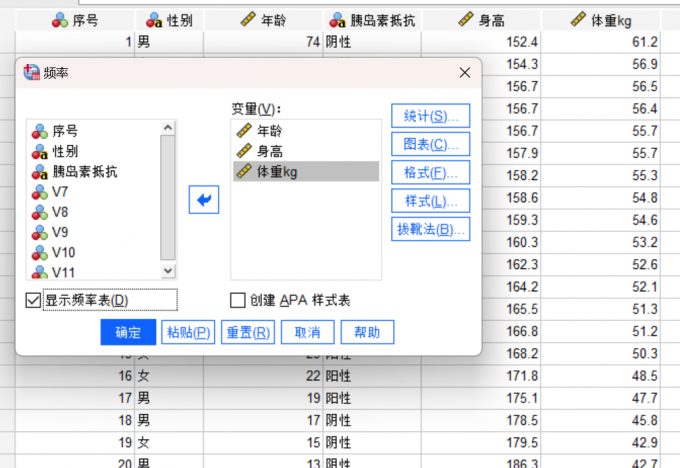Click the 年龄 column header in the data view
Image resolution: width=680 pixels, height=468 pixels.
click(263, 20)
